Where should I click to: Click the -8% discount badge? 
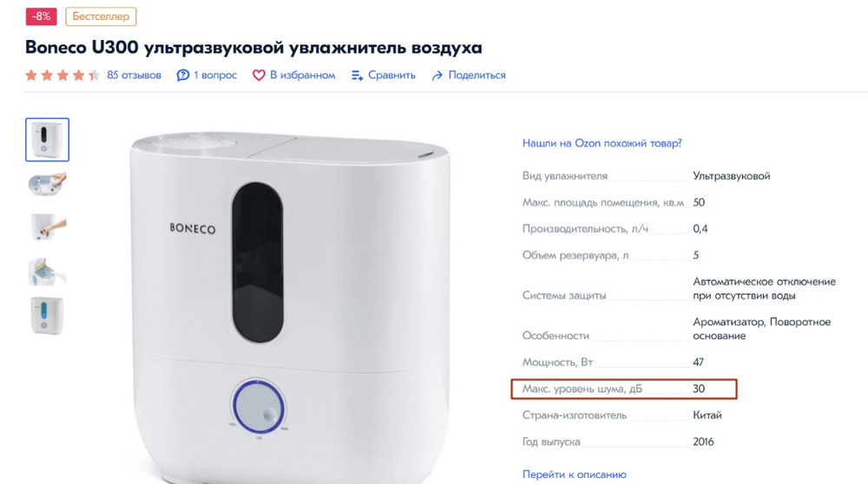tap(41, 16)
